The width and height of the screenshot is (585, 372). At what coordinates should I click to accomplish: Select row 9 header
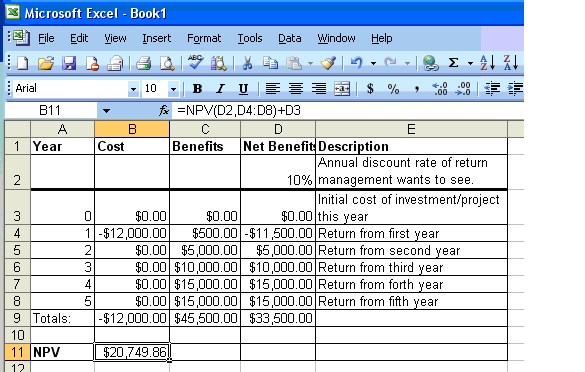point(17,318)
